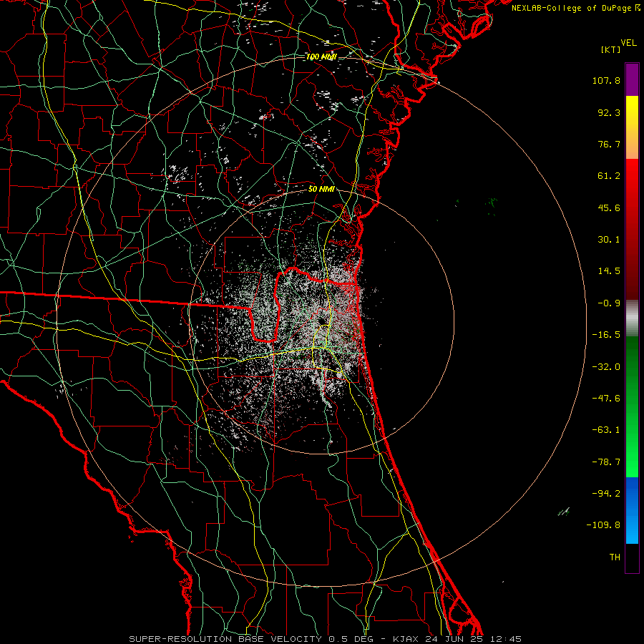This screenshot has height=644, width=644.
Task: Click the 50 NMI range ring label
Action: (321, 189)
